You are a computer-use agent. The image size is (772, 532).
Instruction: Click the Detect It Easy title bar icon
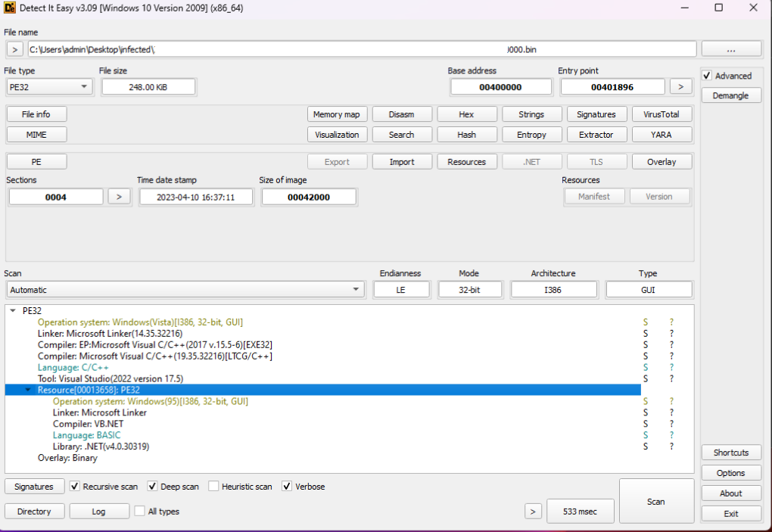pyautogui.click(x=10, y=8)
